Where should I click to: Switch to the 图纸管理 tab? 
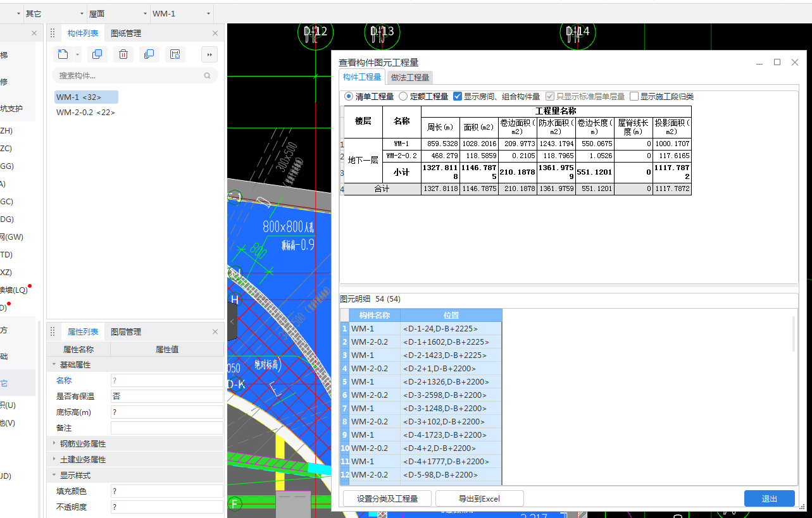[x=126, y=34]
